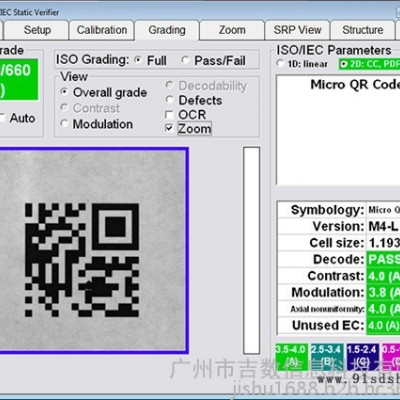Open the Zoom tab
Screen dimensions: 400x400
coord(232,30)
